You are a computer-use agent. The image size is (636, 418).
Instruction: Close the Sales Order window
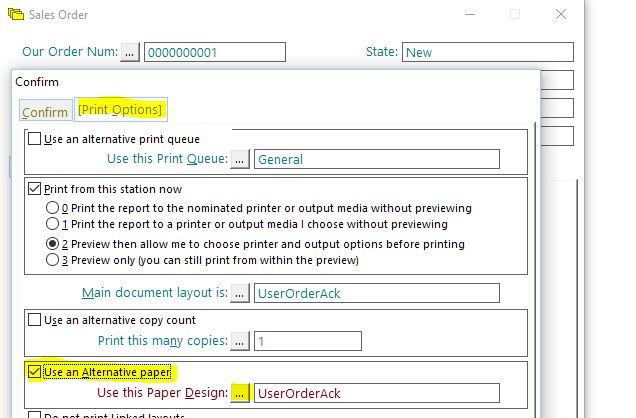pos(561,15)
